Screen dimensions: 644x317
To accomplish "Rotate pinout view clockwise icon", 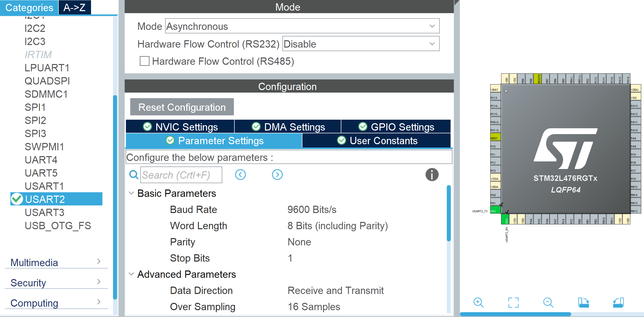I will point(583,302).
